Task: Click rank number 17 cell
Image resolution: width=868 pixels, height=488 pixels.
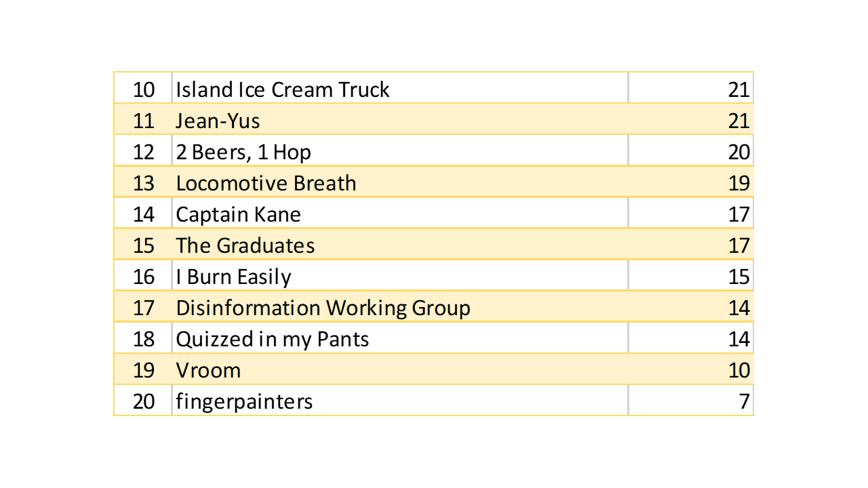Action: [144, 308]
